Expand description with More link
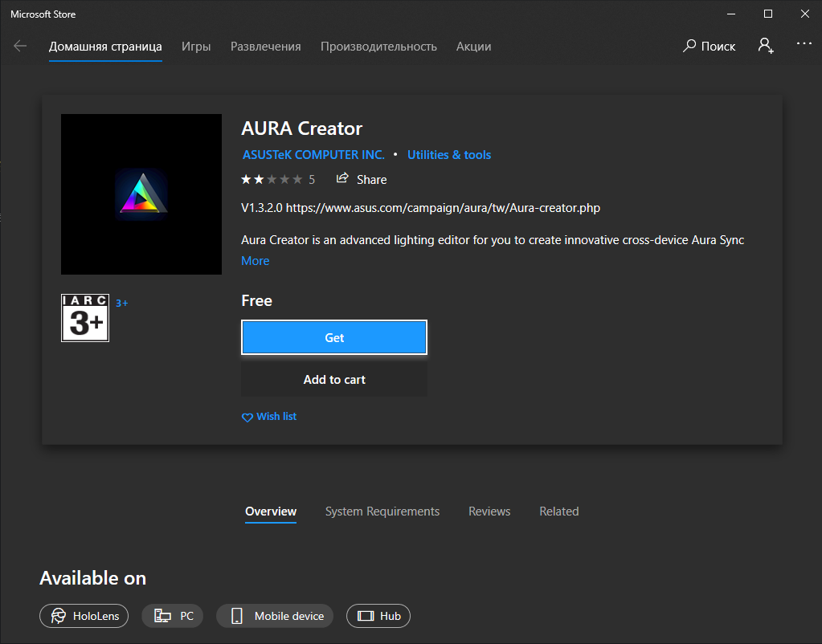This screenshot has height=644, width=822. click(x=256, y=260)
